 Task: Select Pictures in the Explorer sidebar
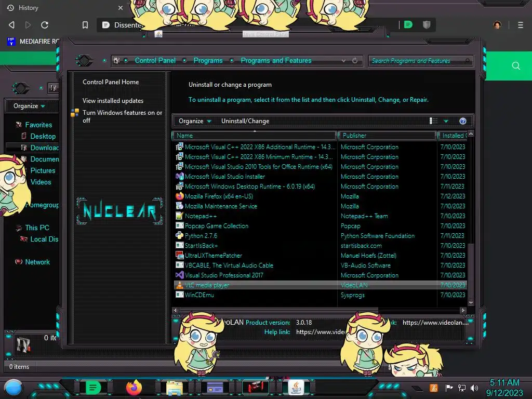(x=43, y=170)
